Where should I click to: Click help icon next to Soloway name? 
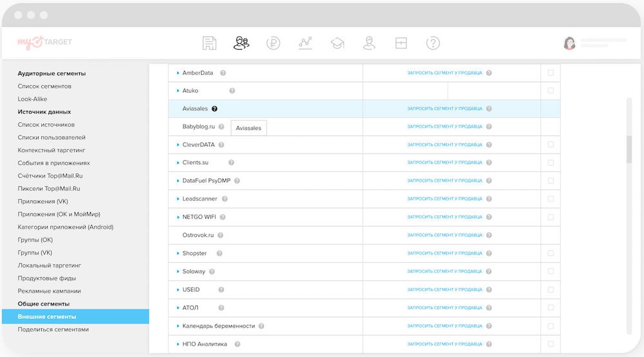[212, 271]
